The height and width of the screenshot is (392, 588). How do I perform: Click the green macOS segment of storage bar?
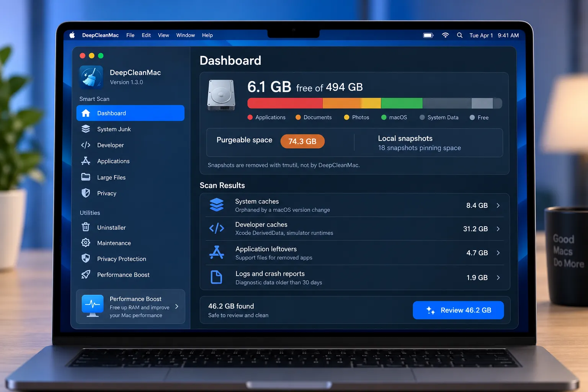402,103
